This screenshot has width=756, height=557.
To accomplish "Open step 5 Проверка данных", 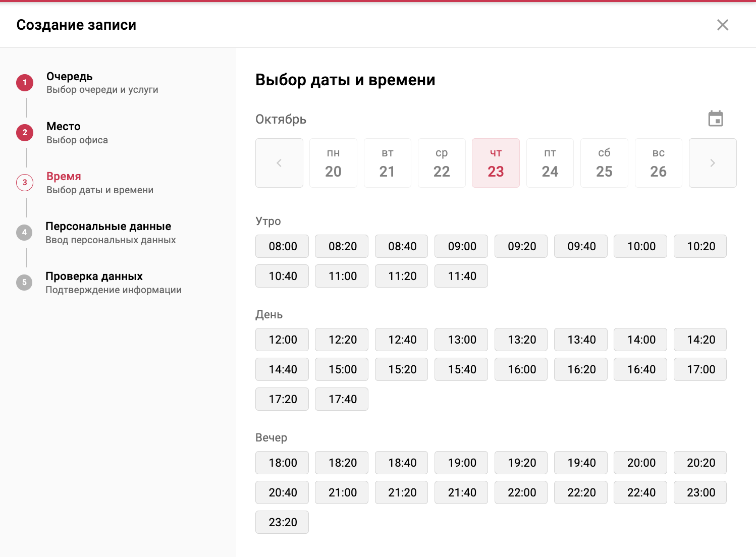I will click(99, 283).
